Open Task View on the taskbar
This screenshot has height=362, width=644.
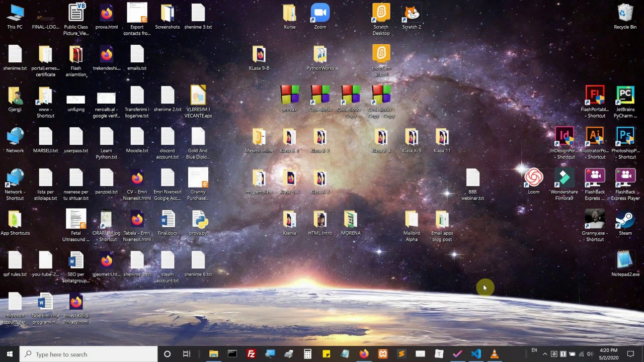pyautogui.click(x=187, y=354)
